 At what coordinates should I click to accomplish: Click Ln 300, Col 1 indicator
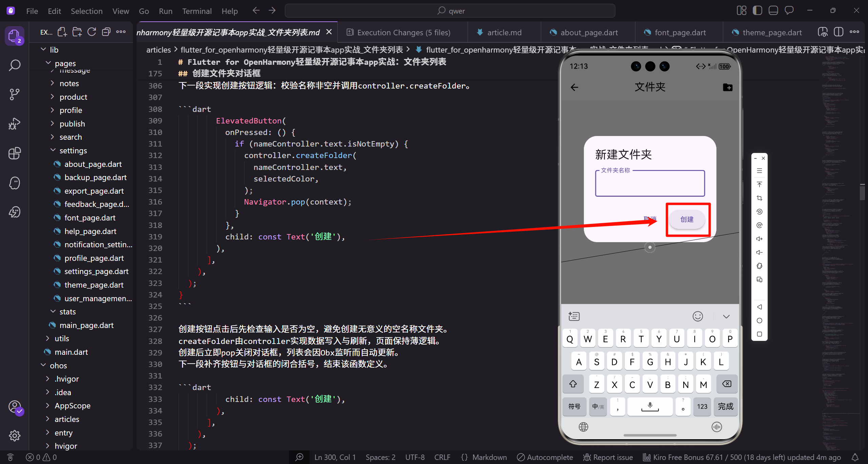[x=335, y=457]
